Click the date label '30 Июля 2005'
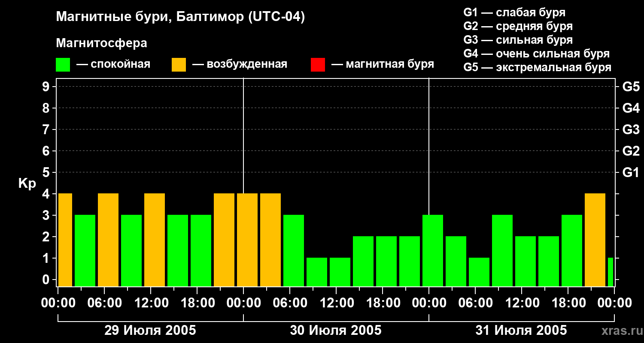Image resolution: width=644 pixels, height=343 pixels. 336,331
